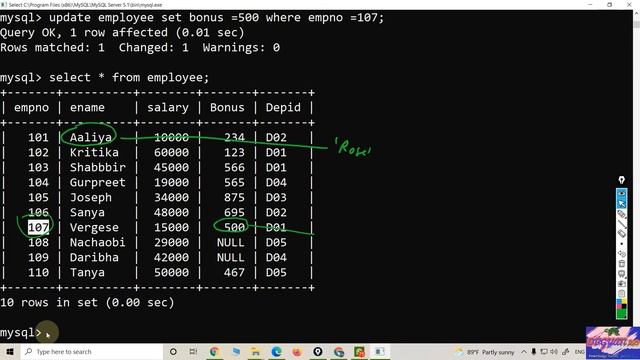Open the Windows Start menu
Image resolution: width=640 pixels, height=360 pixels.
point(10,351)
